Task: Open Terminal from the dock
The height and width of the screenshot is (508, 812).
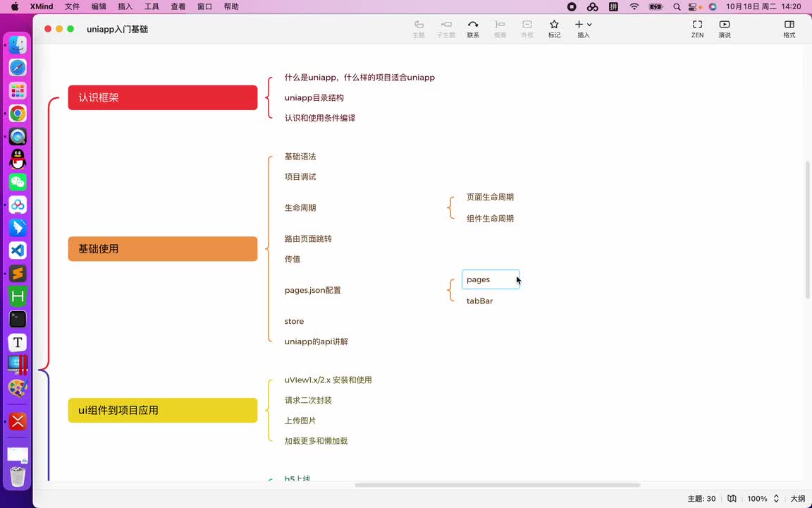Action: click(x=18, y=319)
